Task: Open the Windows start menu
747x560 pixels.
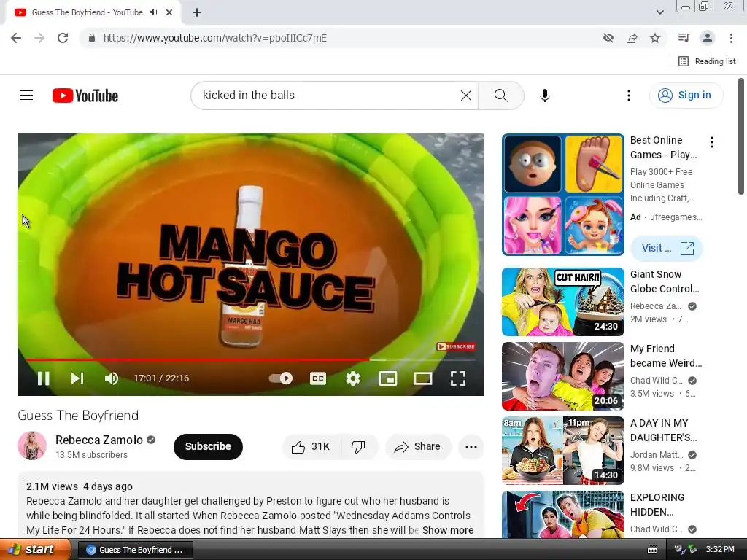Action: (35, 550)
